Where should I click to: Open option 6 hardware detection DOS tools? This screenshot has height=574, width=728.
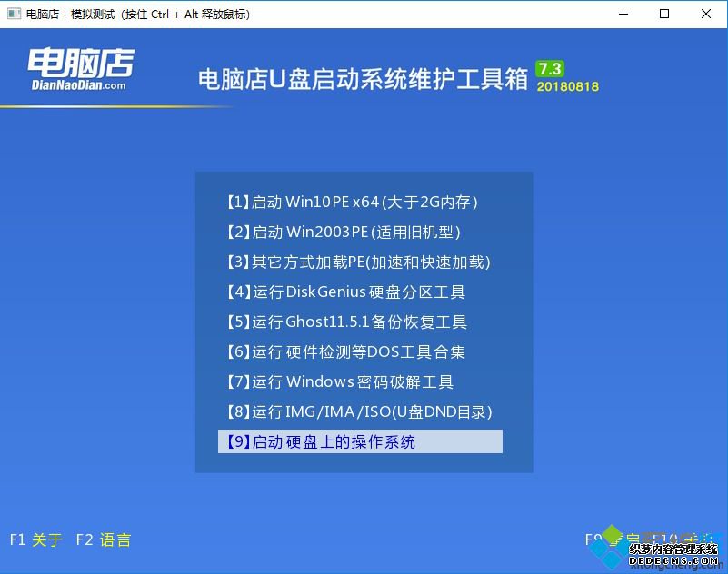coord(345,351)
